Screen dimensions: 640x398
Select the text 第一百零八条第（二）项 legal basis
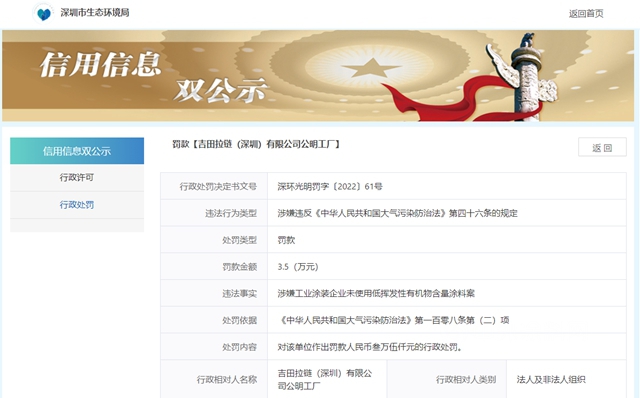pos(462,320)
